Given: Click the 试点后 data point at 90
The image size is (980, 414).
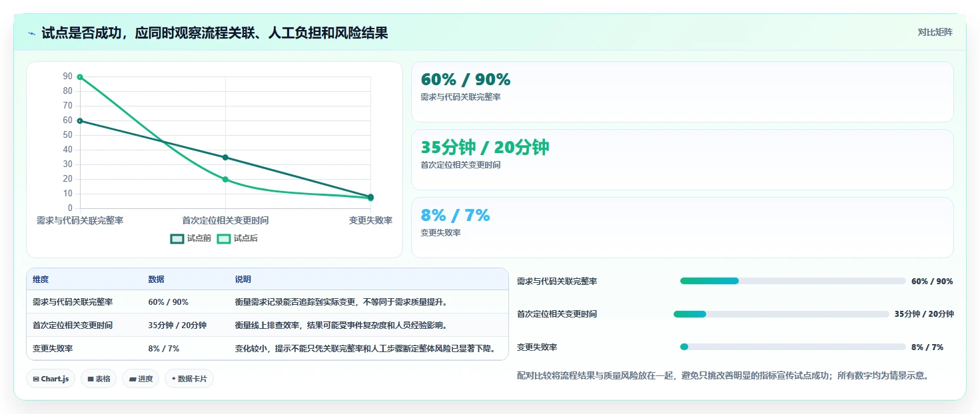Looking at the screenshot, I should pyautogui.click(x=80, y=77).
